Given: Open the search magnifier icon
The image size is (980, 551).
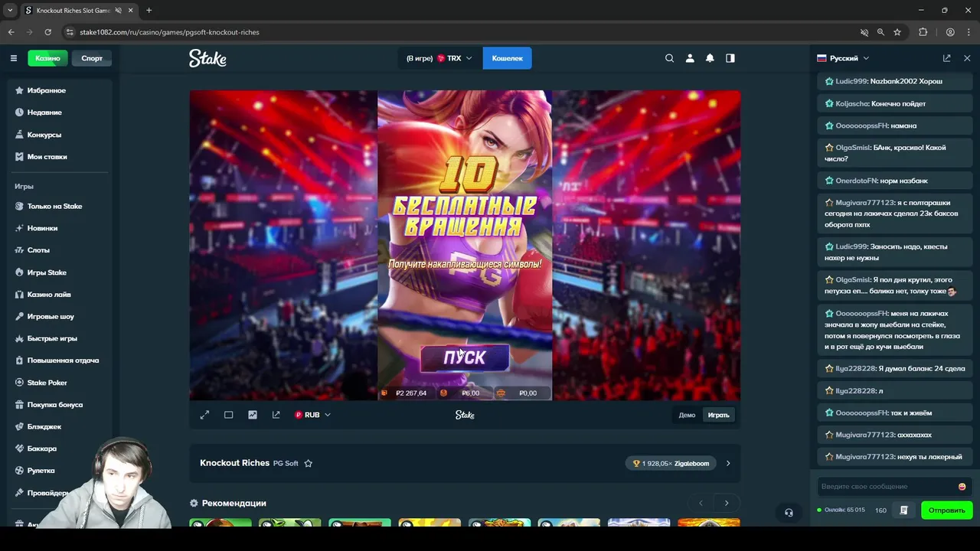Looking at the screenshot, I should click(669, 58).
